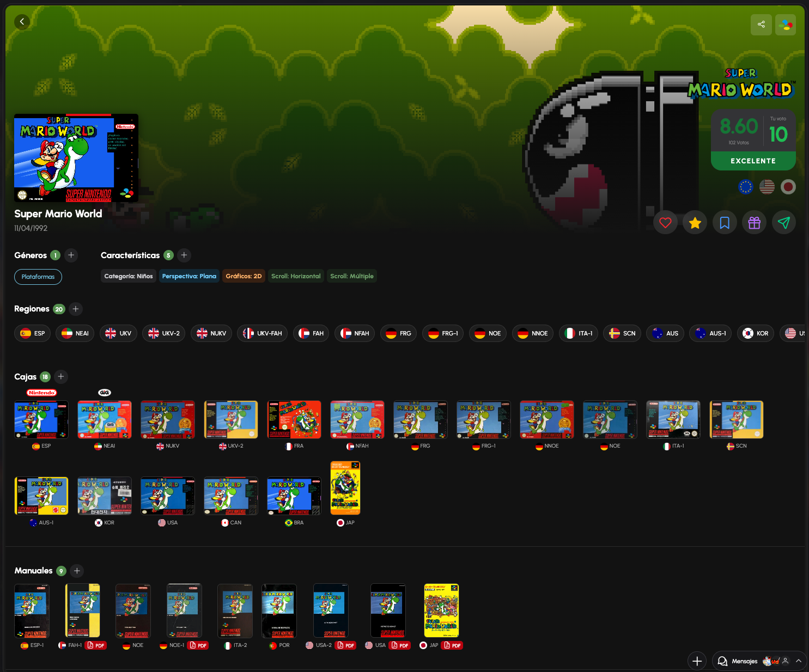Image resolution: width=809 pixels, height=672 pixels.
Task: Click the green paper plane icon
Action: [x=783, y=222]
